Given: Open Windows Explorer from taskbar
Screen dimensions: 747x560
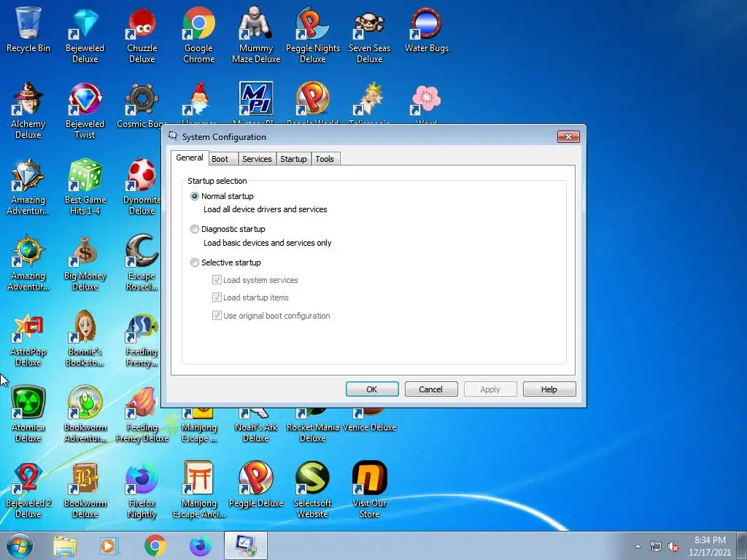Looking at the screenshot, I should (x=65, y=546).
